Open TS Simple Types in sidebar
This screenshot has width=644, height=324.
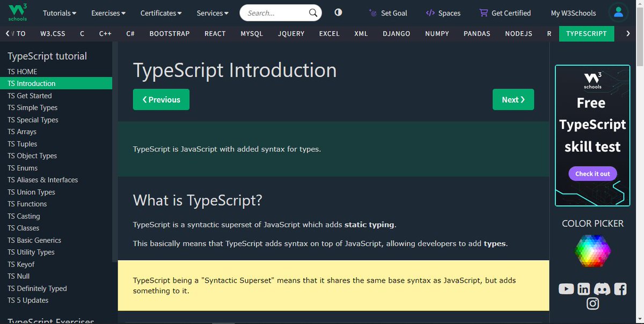[x=56, y=107]
